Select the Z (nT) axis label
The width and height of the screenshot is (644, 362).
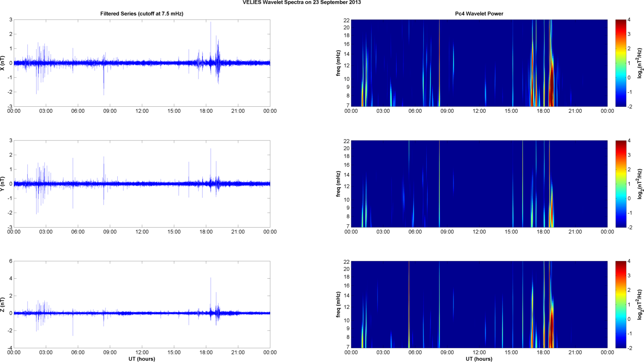click(3, 305)
